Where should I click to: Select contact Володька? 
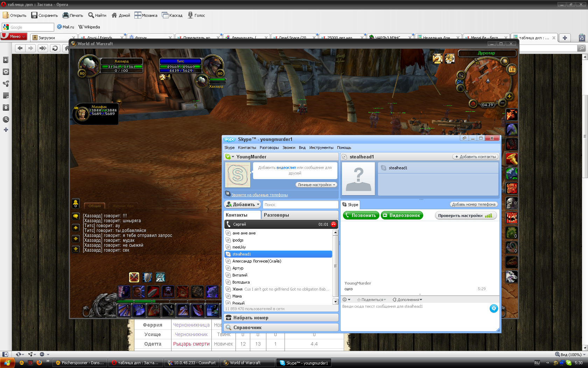pyautogui.click(x=278, y=282)
